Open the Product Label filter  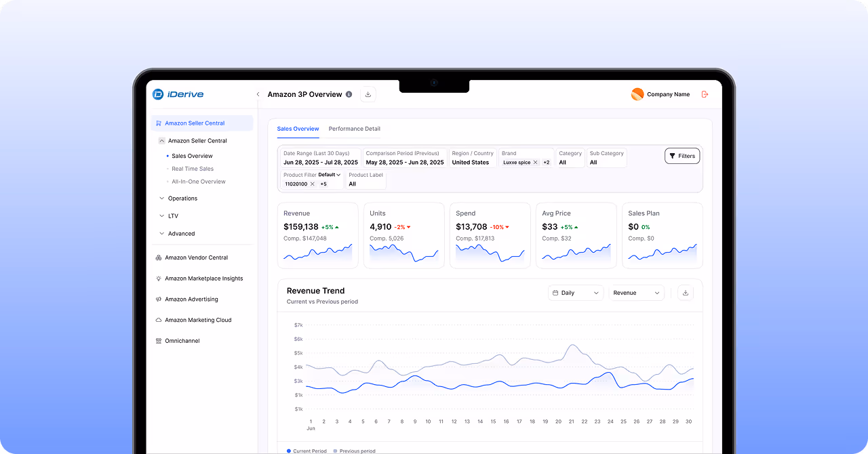tap(366, 180)
